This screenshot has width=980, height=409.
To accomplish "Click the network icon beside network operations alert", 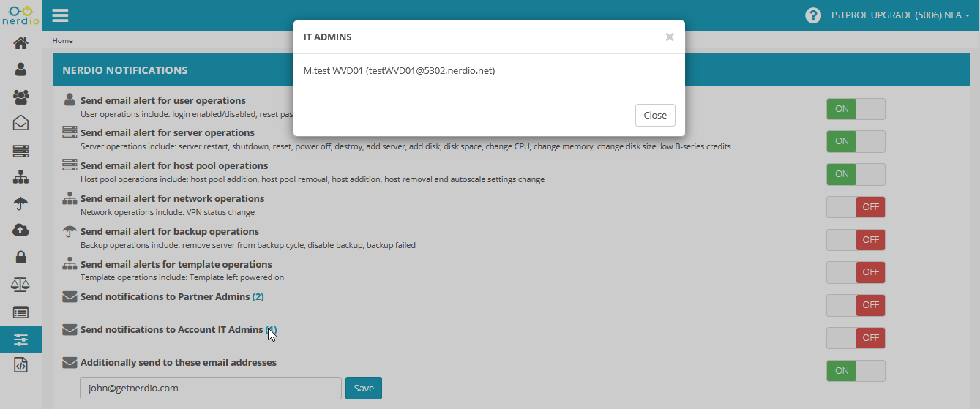I will point(70,198).
